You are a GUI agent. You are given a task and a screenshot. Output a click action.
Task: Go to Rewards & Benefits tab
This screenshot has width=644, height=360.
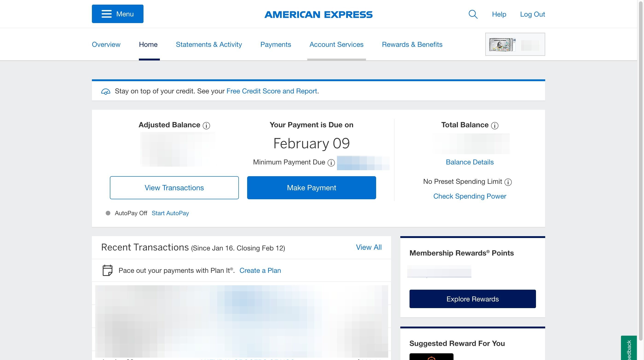click(x=412, y=45)
